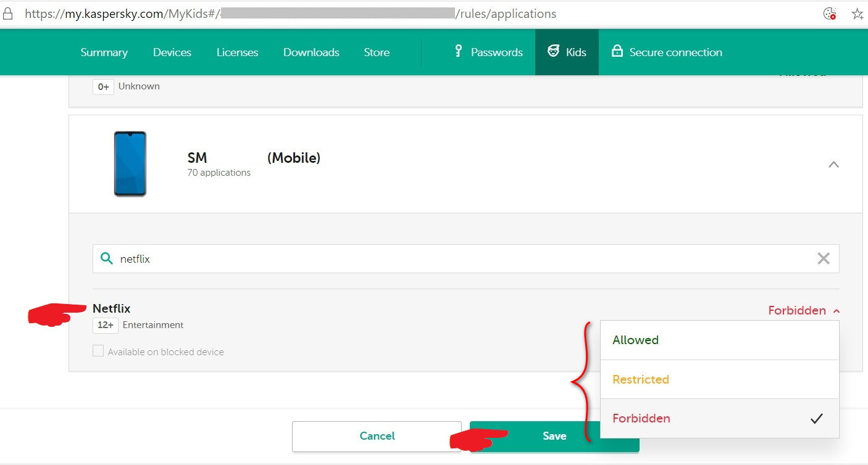The width and height of the screenshot is (868, 465).
Task: Click the lock icon in address bar
Action: coord(7,14)
